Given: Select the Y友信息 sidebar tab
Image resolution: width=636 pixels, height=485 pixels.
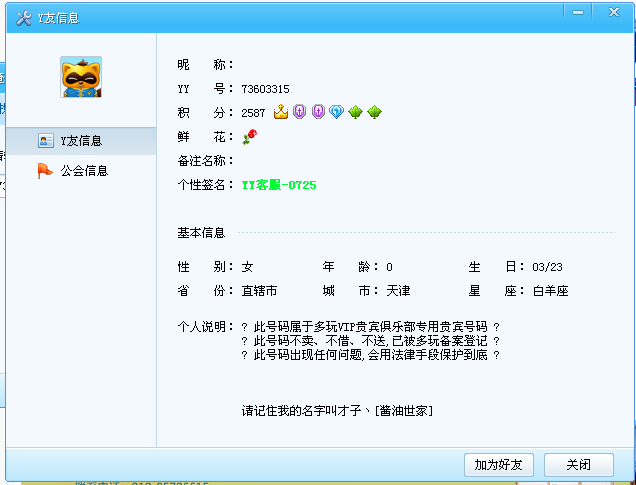Looking at the screenshot, I should 81,141.
